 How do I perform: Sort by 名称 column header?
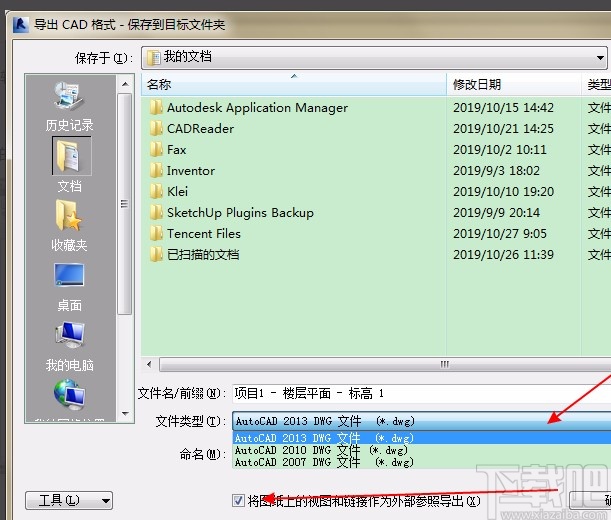pos(294,84)
